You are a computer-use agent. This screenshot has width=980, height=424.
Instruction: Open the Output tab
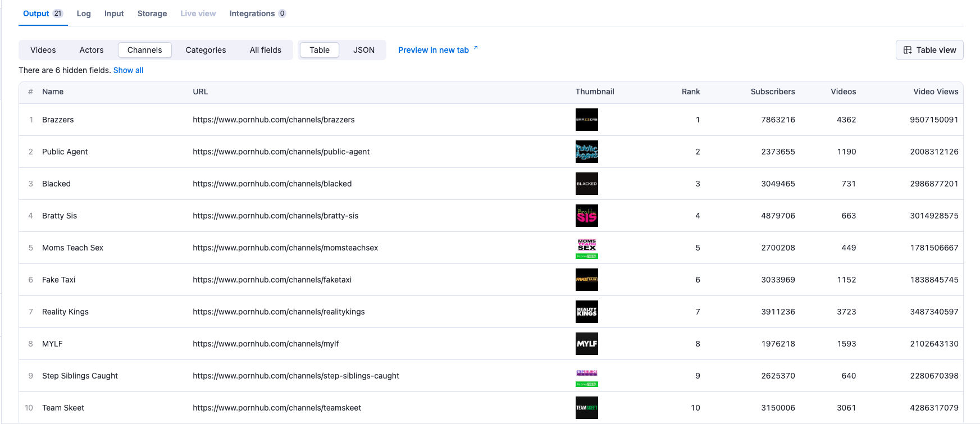43,13
